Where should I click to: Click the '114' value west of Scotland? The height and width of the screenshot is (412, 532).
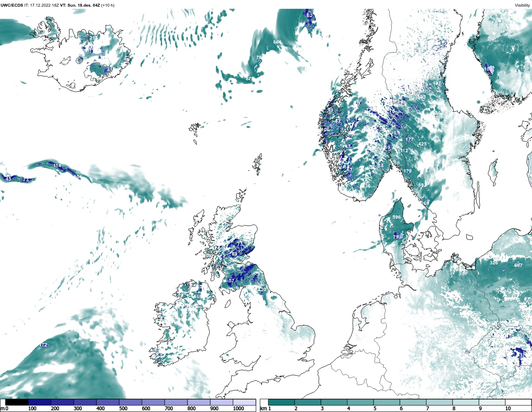(x=57, y=165)
